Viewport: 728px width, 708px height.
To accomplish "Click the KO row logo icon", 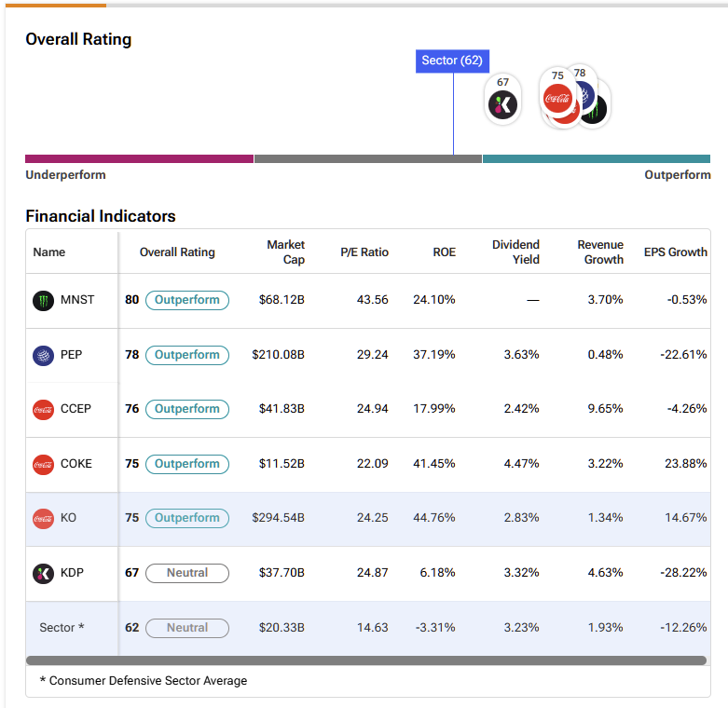I will pos(43,518).
